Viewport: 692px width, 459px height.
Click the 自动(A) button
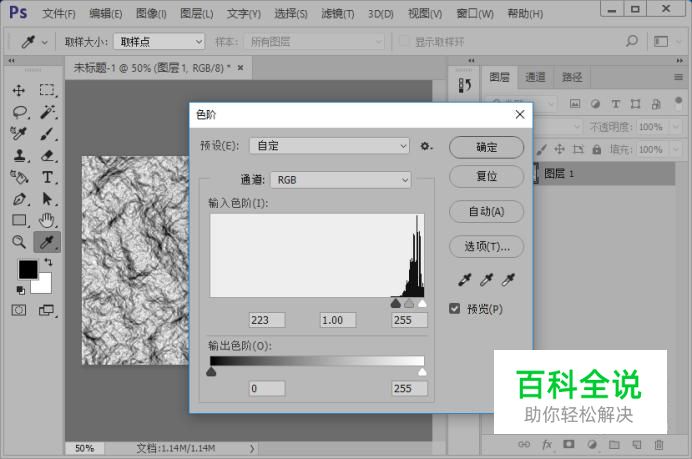(x=487, y=212)
